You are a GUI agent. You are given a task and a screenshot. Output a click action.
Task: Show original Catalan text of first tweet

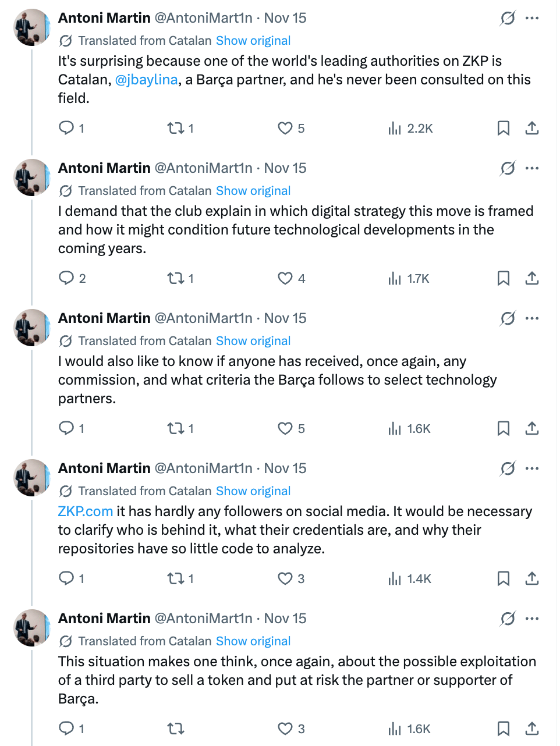click(253, 41)
